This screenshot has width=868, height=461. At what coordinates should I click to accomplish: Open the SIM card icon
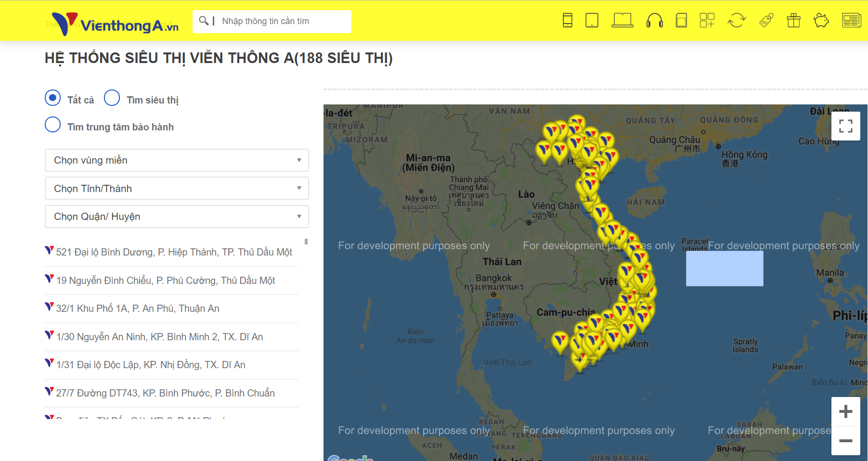point(681,21)
